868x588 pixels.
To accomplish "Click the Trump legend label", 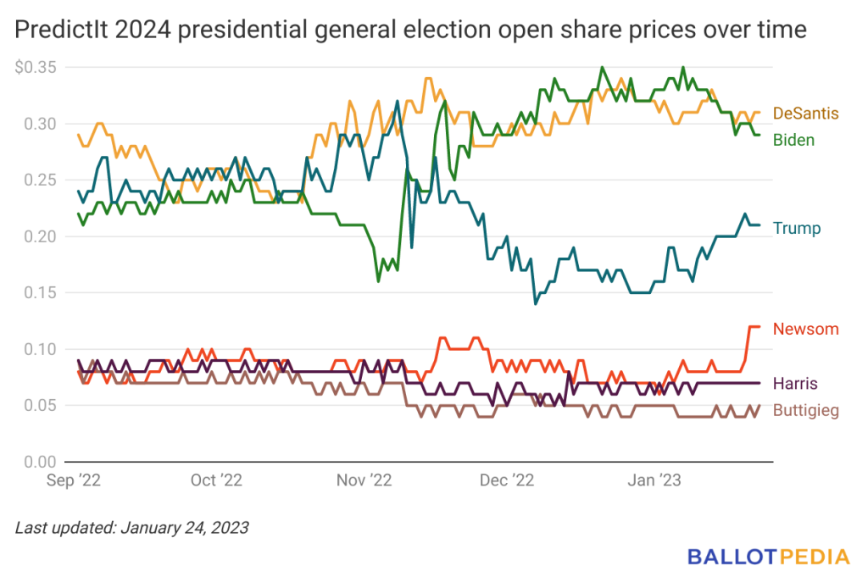I will click(797, 228).
